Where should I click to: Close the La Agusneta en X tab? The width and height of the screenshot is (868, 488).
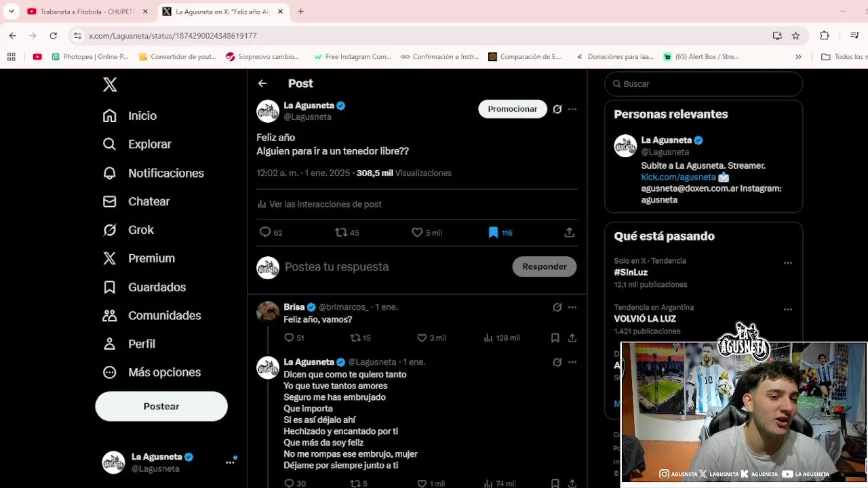point(280,12)
